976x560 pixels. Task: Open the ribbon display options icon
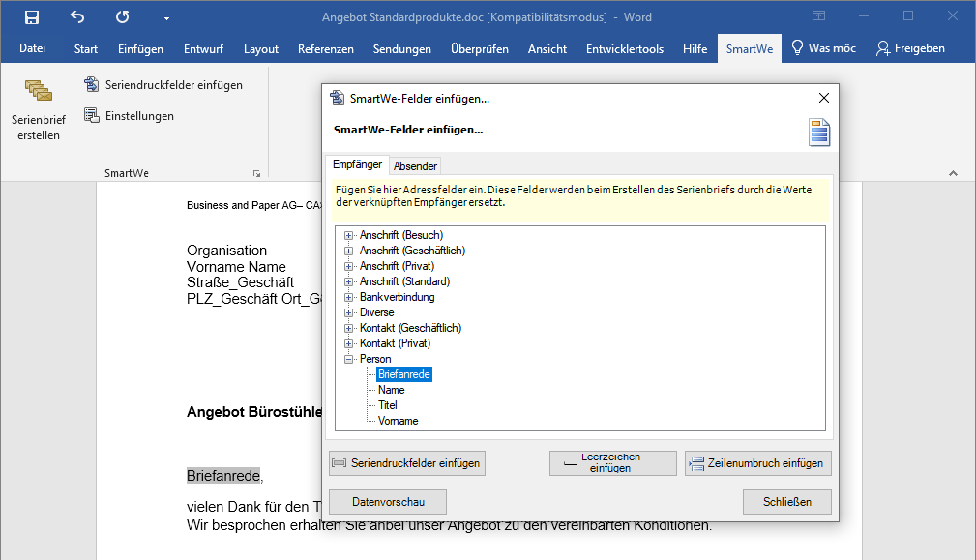click(818, 17)
